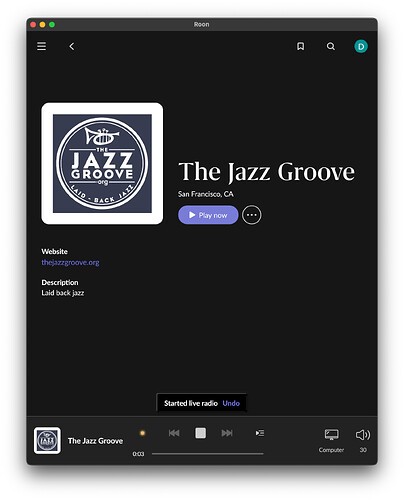Image resolution: width=403 pixels, height=500 pixels.
Task: Click the Jazz Groove station artwork
Action: [x=102, y=163]
